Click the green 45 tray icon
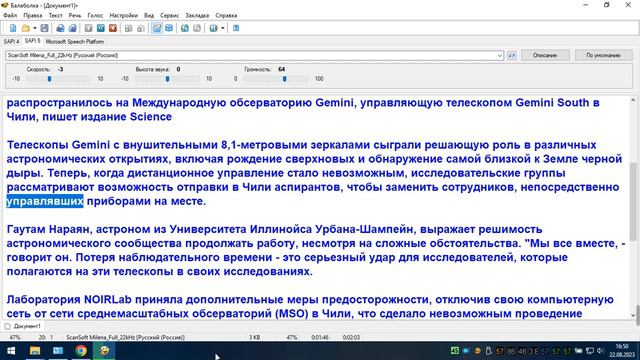 pyautogui.click(x=455, y=351)
